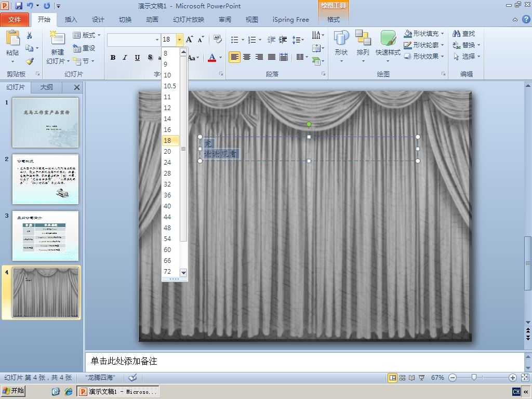Start the slide show from the status bar
The height and width of the screenshot is (399, 532).
coord(421,378)
